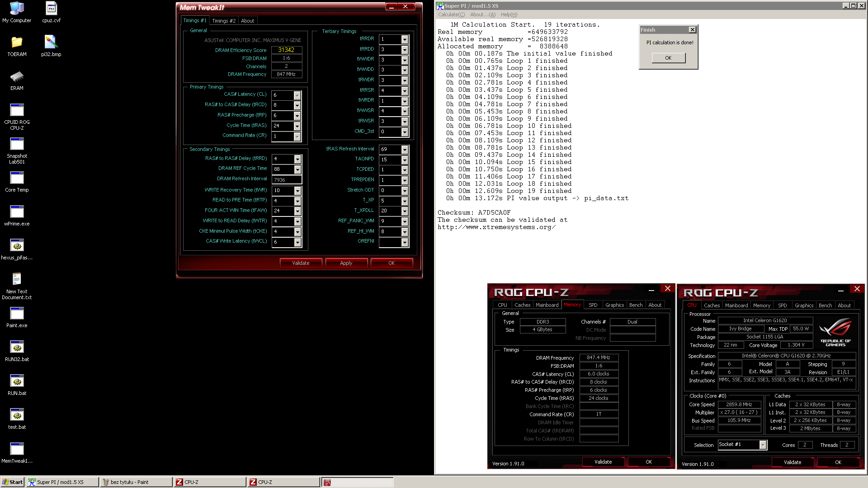Launch Paint.exe desktop icon
Viewport: 868px width, 488px height.
pos(17,317)
